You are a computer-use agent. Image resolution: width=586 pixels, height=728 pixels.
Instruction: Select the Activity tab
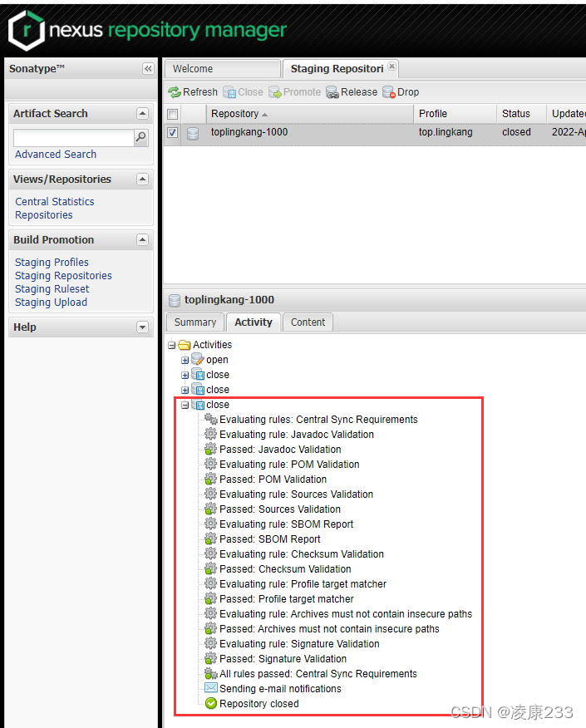[x=253, y=322]
